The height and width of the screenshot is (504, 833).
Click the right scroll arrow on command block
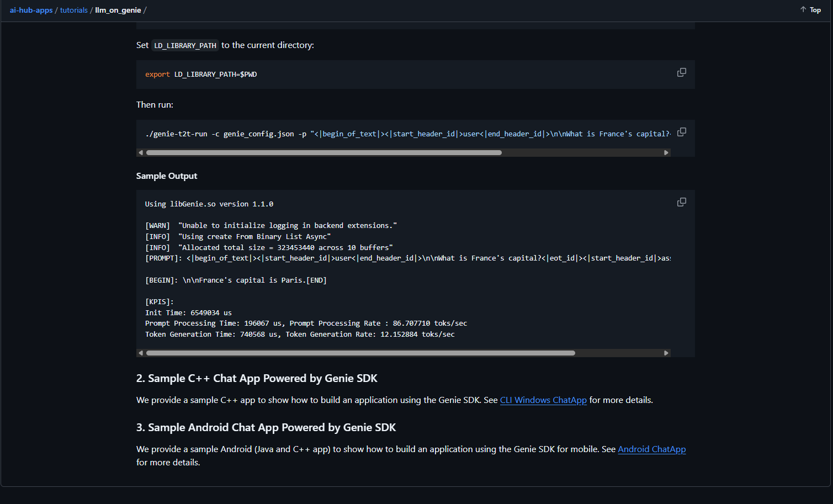click(666, 152)
